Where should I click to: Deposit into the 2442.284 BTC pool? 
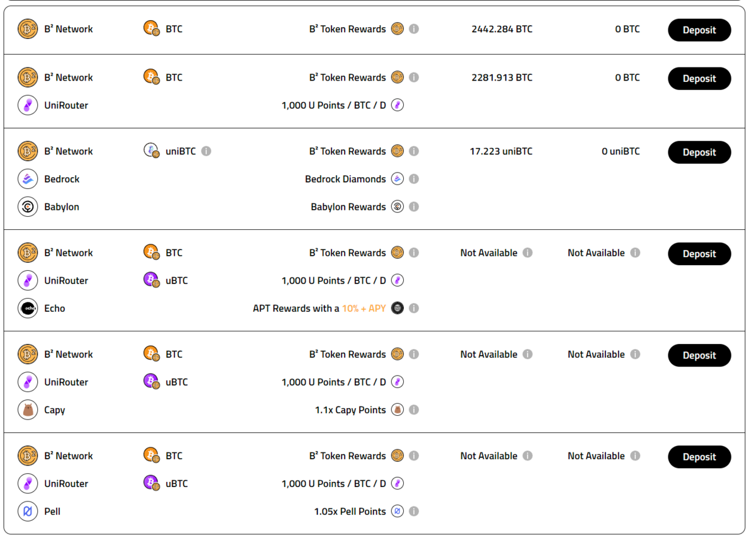coord(699,30)
